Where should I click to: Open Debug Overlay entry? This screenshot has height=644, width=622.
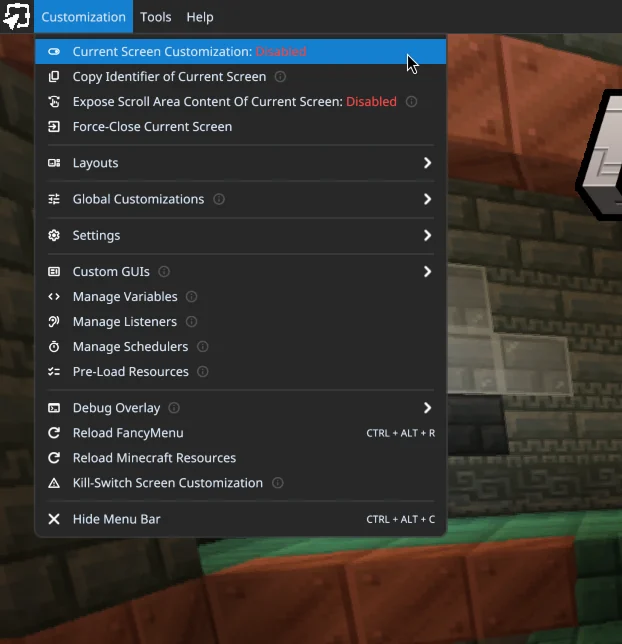241,408
